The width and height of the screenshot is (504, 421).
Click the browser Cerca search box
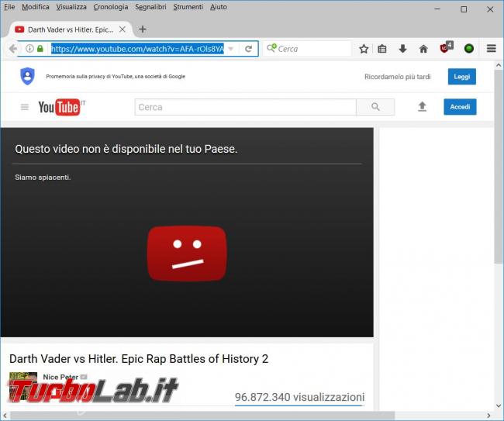tap(306, 49)
